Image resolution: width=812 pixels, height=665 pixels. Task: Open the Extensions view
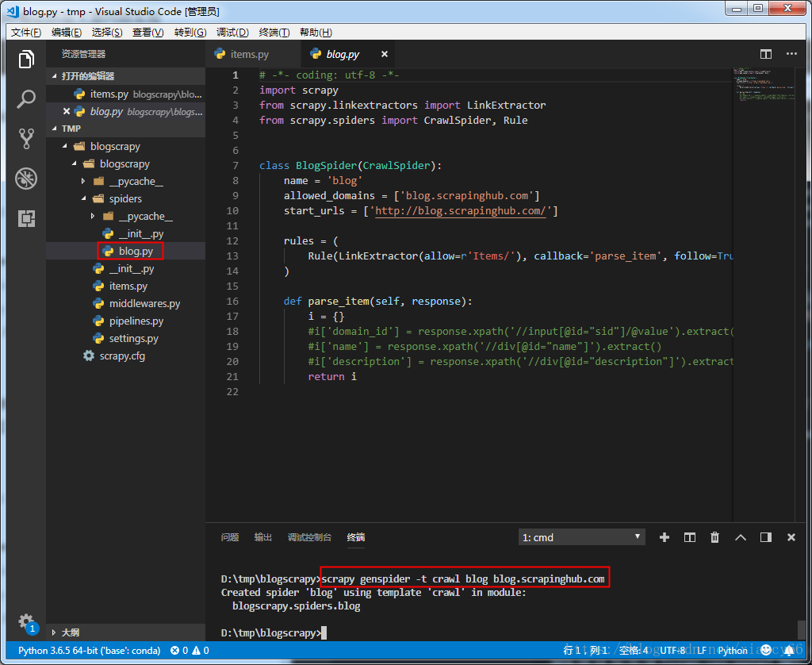click(26, 218)
